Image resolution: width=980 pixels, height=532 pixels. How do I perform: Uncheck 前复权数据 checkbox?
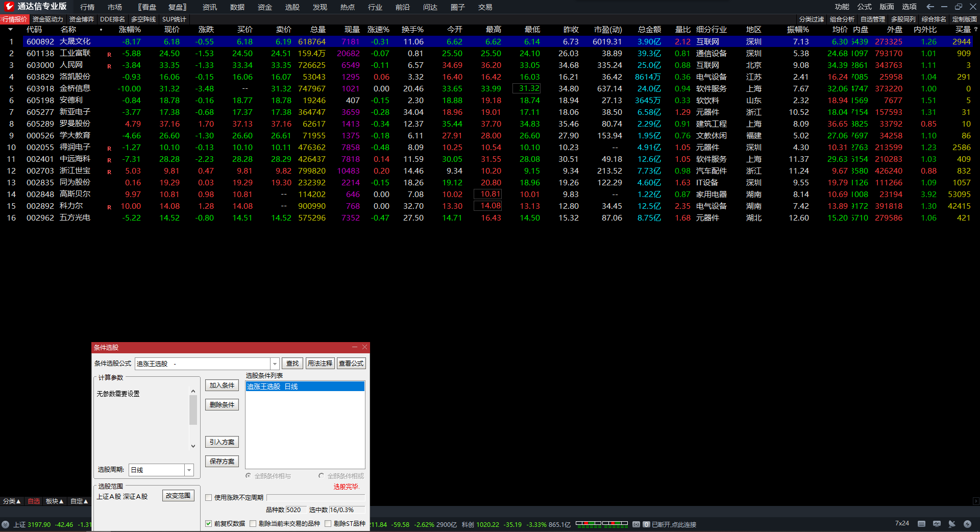[x=209, y=524]
